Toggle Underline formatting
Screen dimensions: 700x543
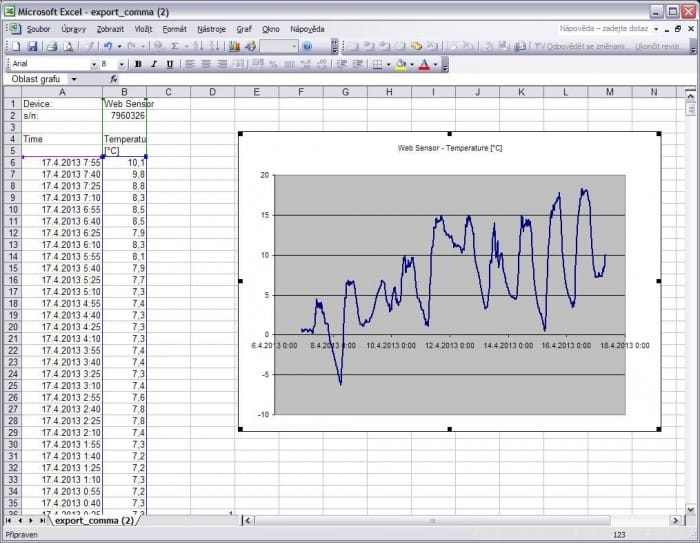click(x=170, y=64)
